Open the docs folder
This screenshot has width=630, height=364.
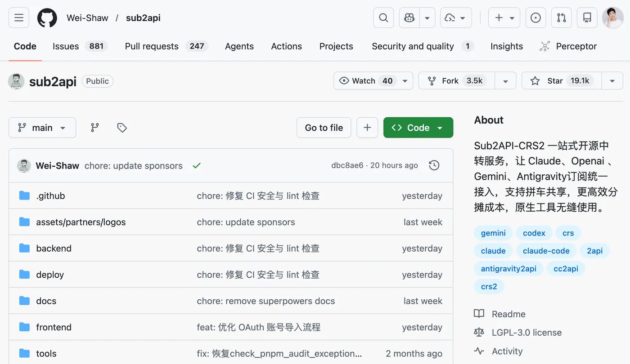pyautogui.click(x=46, y=301)
